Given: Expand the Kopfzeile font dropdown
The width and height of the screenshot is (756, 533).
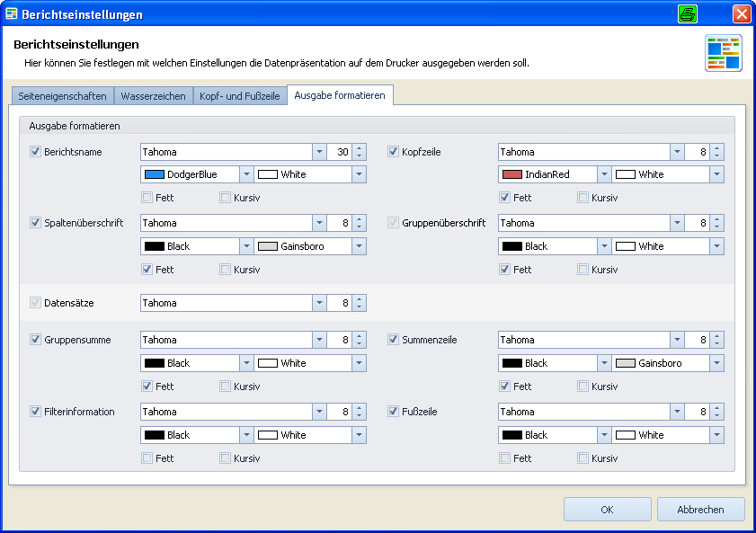Looking at the screenshot, I should pyautogui.click(x=677, y=152).
